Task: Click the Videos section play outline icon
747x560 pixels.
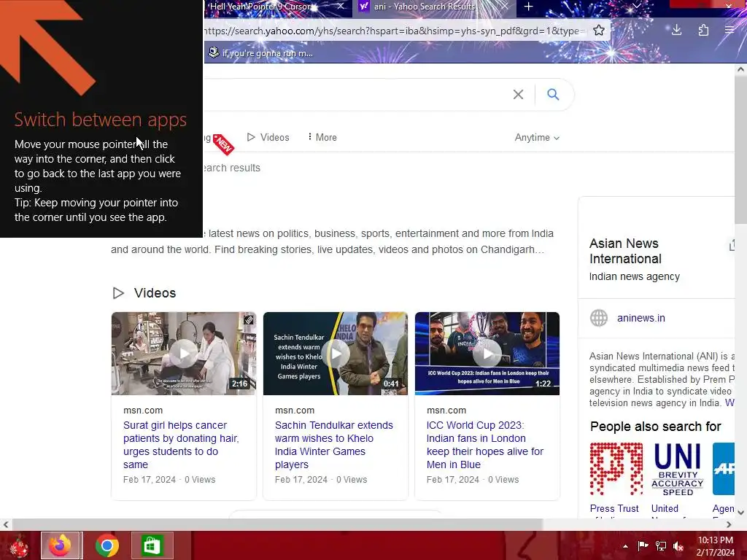Action: click(x=118, y=293)
